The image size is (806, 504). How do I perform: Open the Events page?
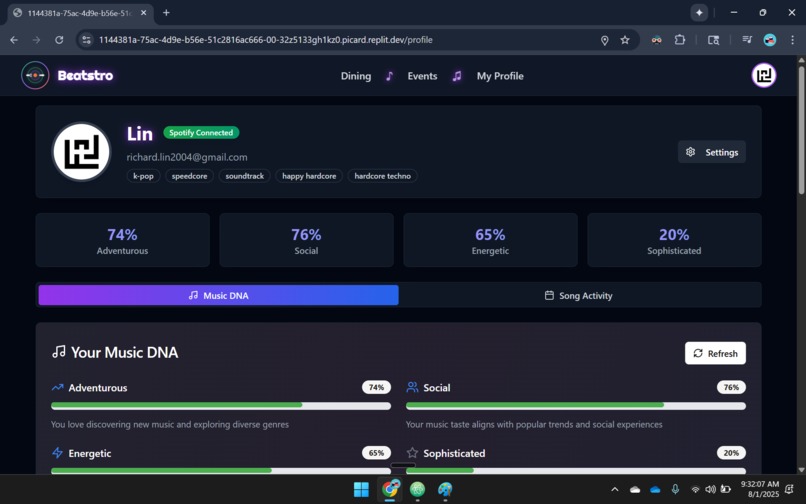422,76
